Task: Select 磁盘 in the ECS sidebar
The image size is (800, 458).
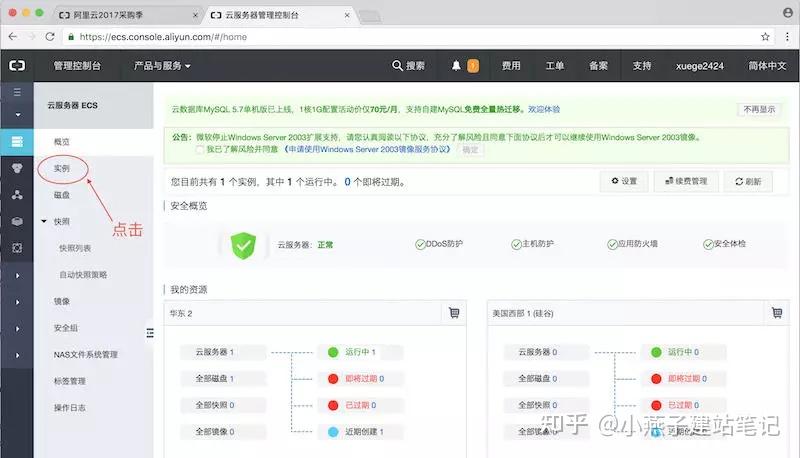Action: [62, 195]
